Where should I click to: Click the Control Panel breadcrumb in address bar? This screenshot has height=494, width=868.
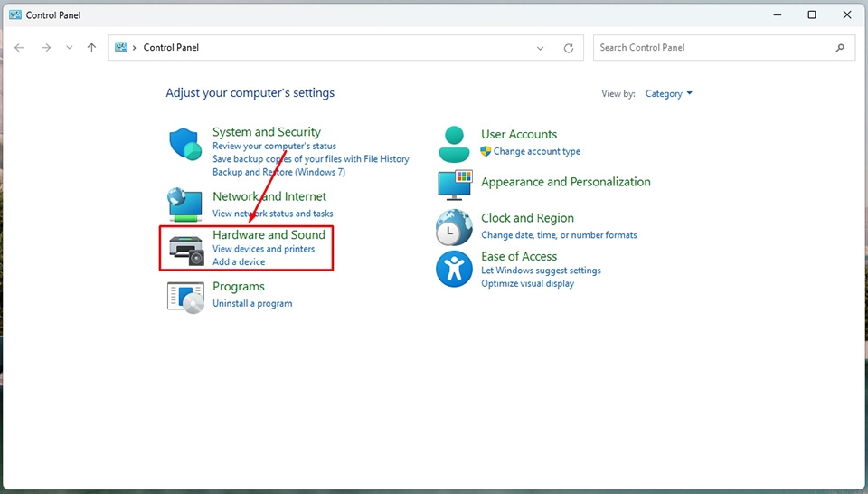171,48
